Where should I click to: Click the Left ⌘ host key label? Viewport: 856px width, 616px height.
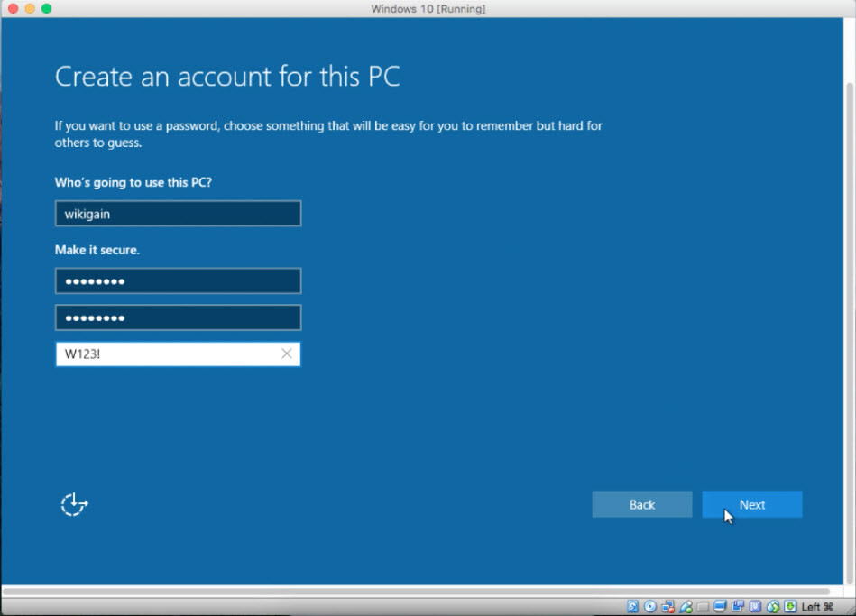coord(817,607)
